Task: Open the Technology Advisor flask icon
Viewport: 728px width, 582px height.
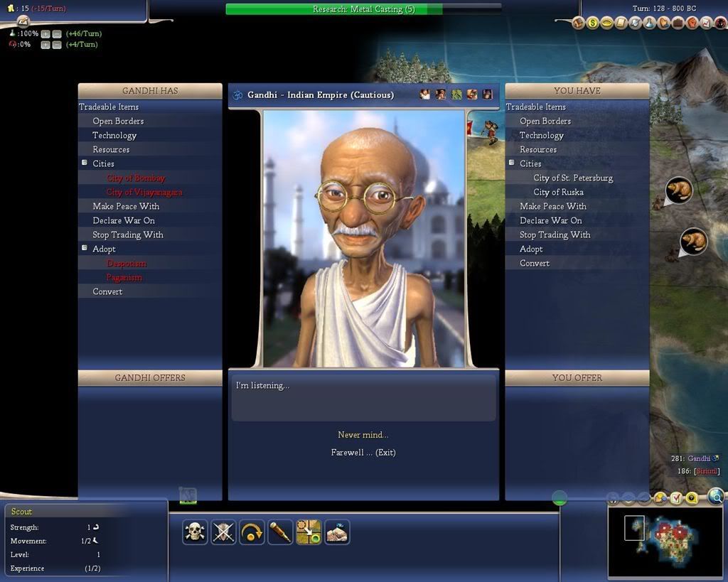Action: [650, 23]
